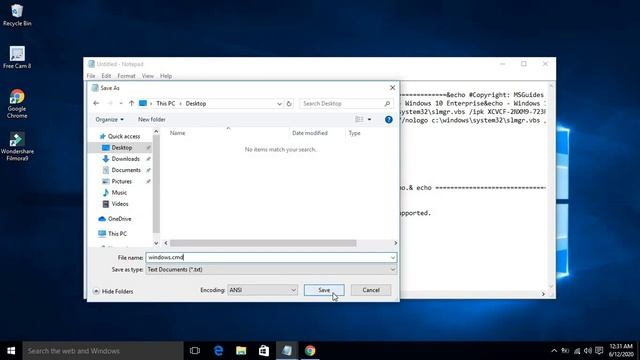Open recent locations dropdown arrow

[121, 104]
